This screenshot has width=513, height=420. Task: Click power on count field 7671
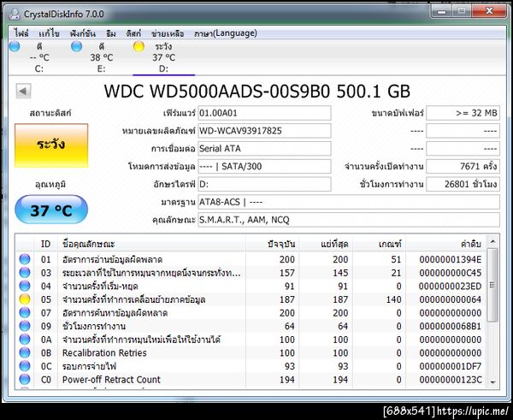[x=463, y=166]
